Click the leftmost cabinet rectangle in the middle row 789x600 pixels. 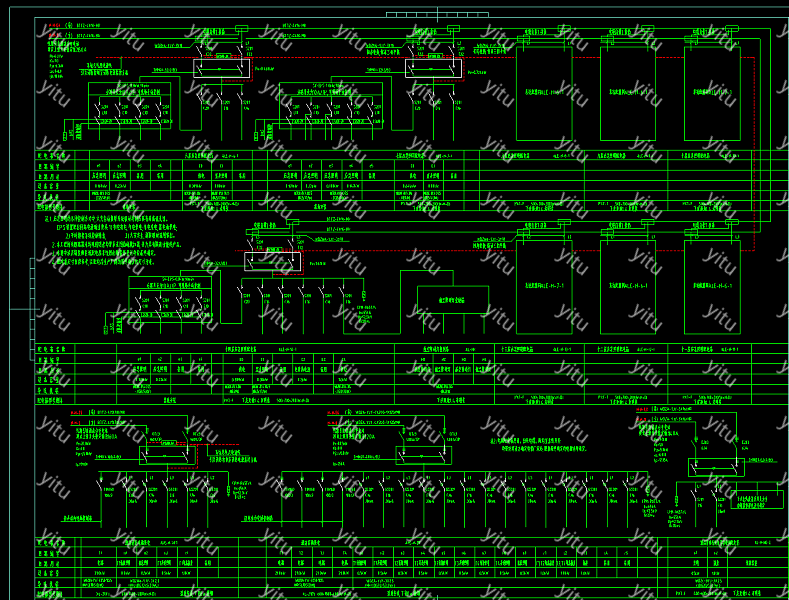tap(543, 287)
